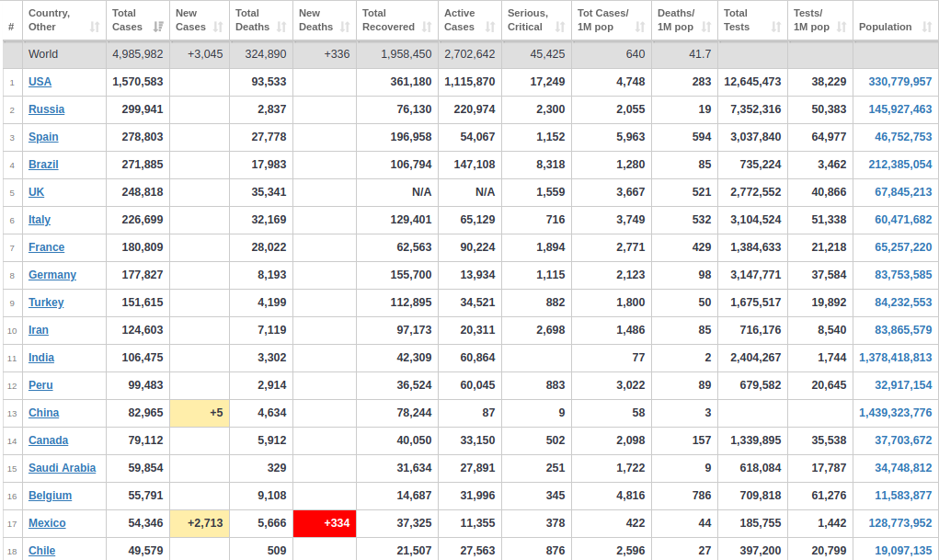
Task: Open the China country link
Action: coord(44,413)
